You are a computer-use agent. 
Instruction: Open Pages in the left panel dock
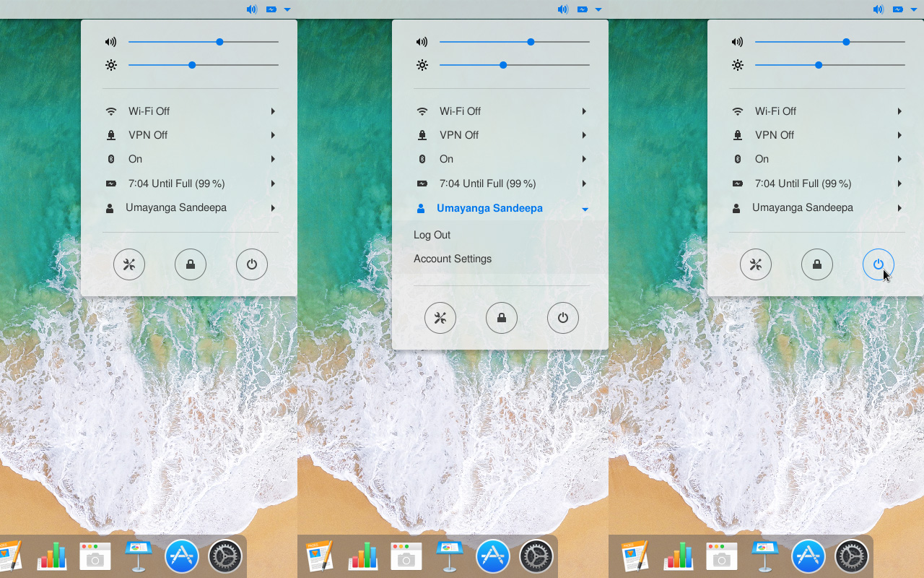click(9, 556)
